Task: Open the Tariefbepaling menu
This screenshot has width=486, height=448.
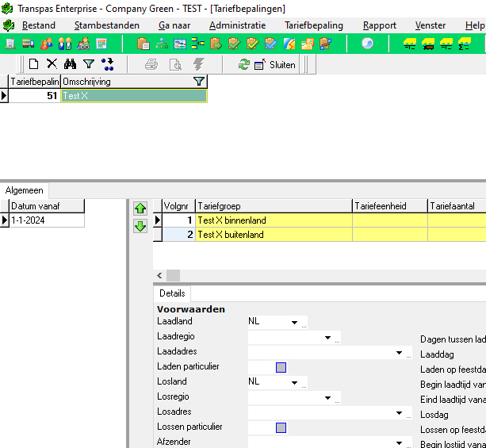Action: 314,25
